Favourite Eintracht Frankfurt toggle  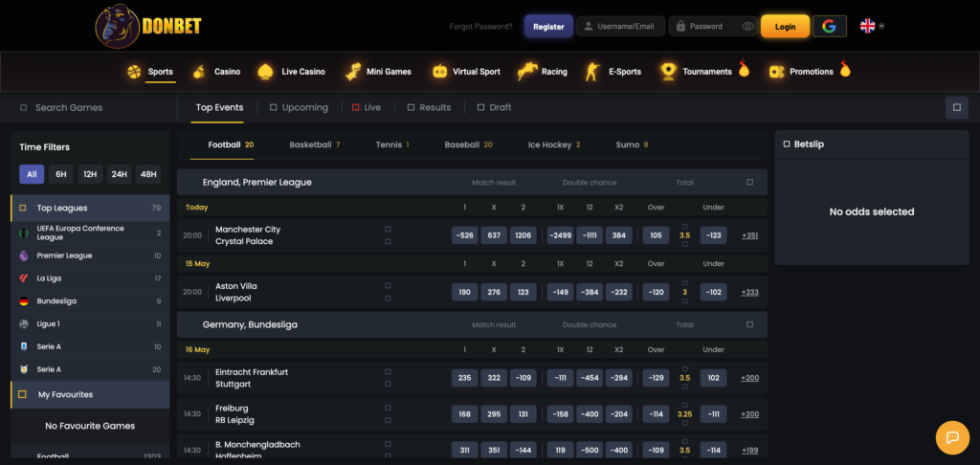click(x=389, y=372)
